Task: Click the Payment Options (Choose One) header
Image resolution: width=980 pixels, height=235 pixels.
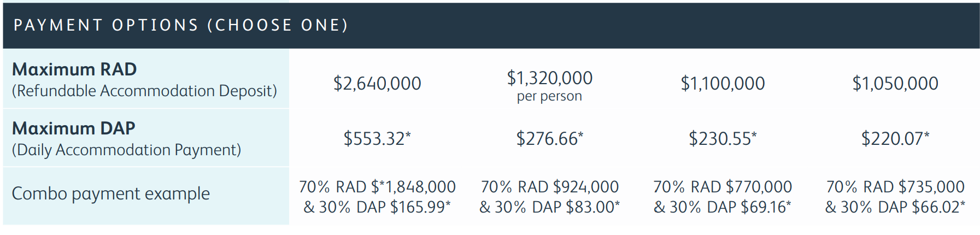Action: (x=180, y=25)
